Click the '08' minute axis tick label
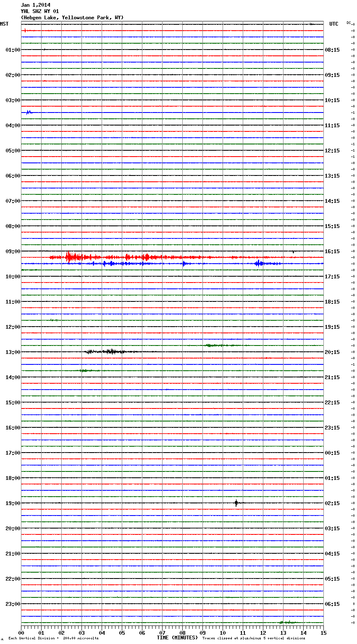This screenshot has height=644, width=357. pyautogui.click(x=183, y=633)
